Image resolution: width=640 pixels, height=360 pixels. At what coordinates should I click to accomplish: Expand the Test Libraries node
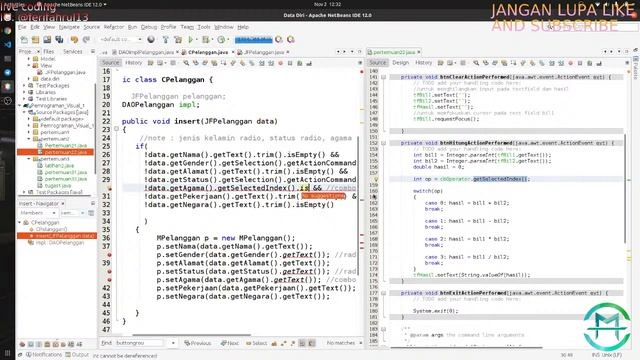(24, 99)
